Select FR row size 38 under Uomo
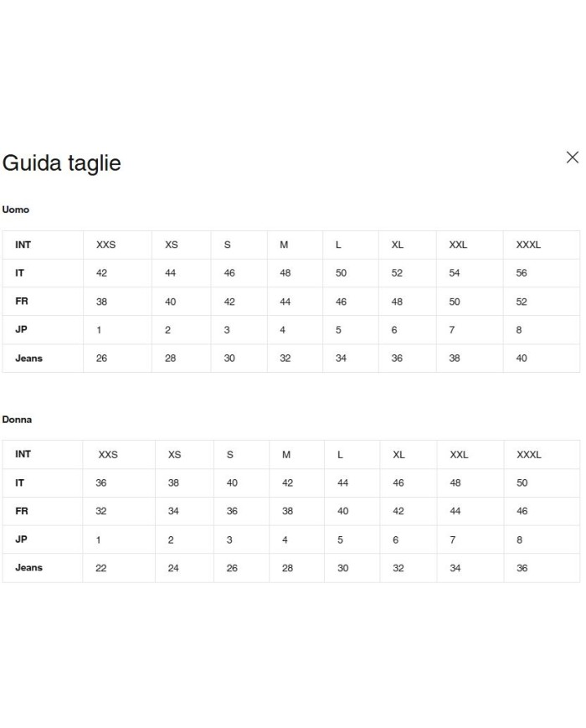 (102, 302)
